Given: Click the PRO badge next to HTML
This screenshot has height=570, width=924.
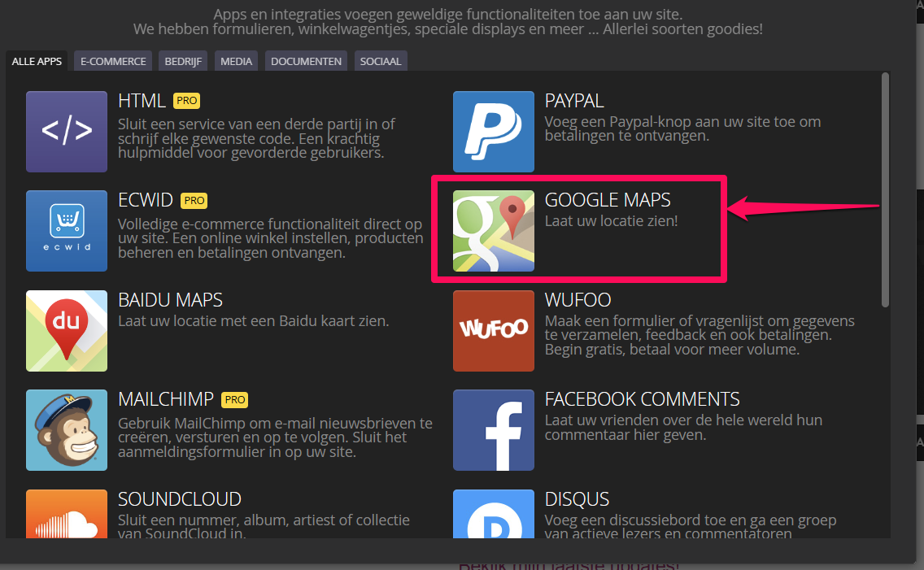Looking at the screenshot, I should point(187,101).
